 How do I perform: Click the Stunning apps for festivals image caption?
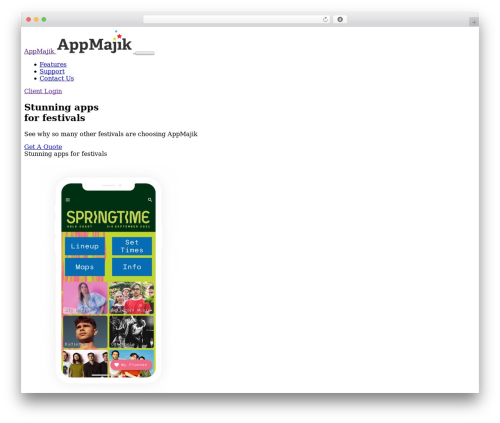(66, 154)
